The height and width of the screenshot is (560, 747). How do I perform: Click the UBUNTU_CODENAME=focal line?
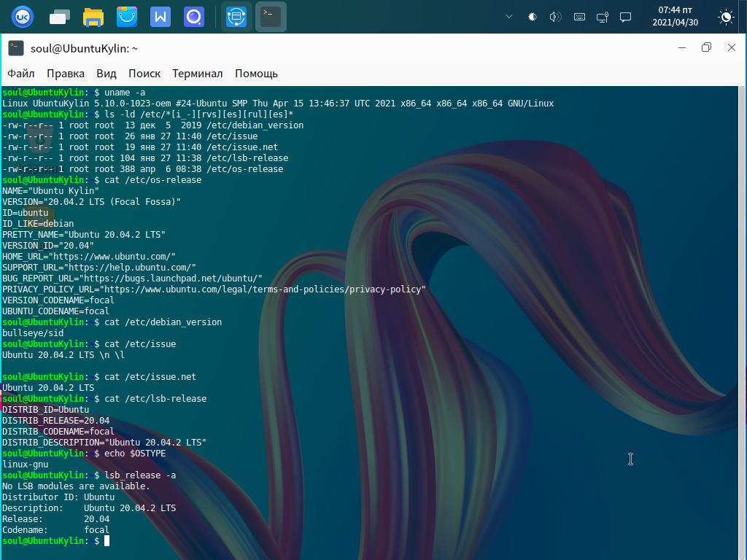(55, 311)
